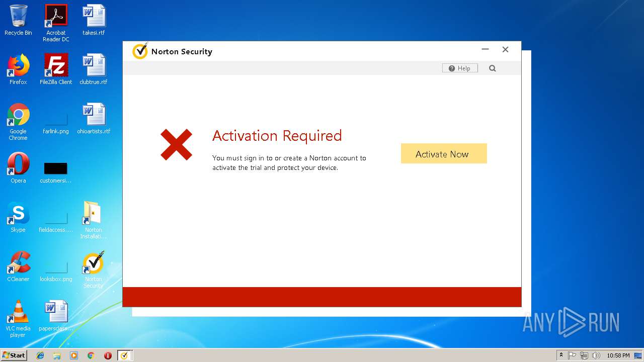644x362 pixels.
Task: Select the ohioartists.rtf document
Action: pos(94,119)
